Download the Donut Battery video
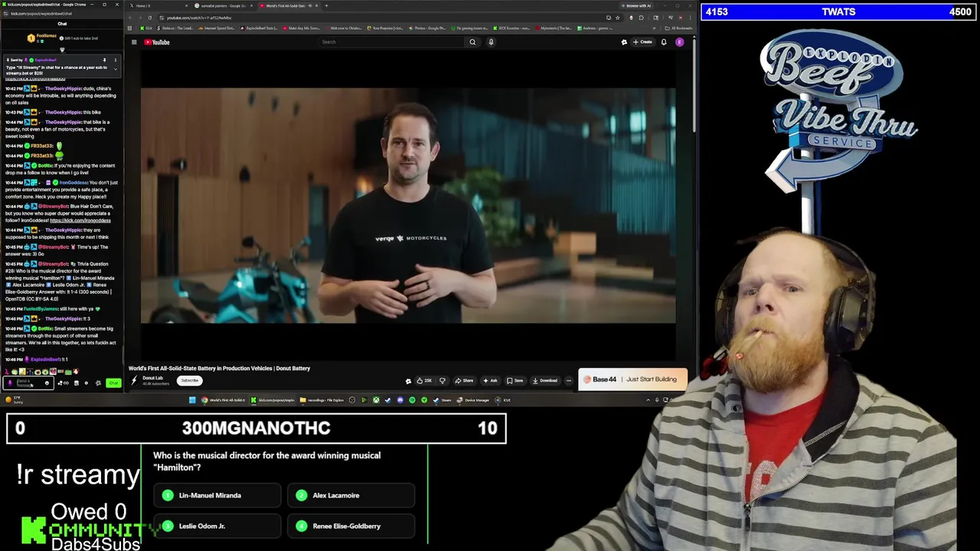The image size is (980, 551). point(545,380)
